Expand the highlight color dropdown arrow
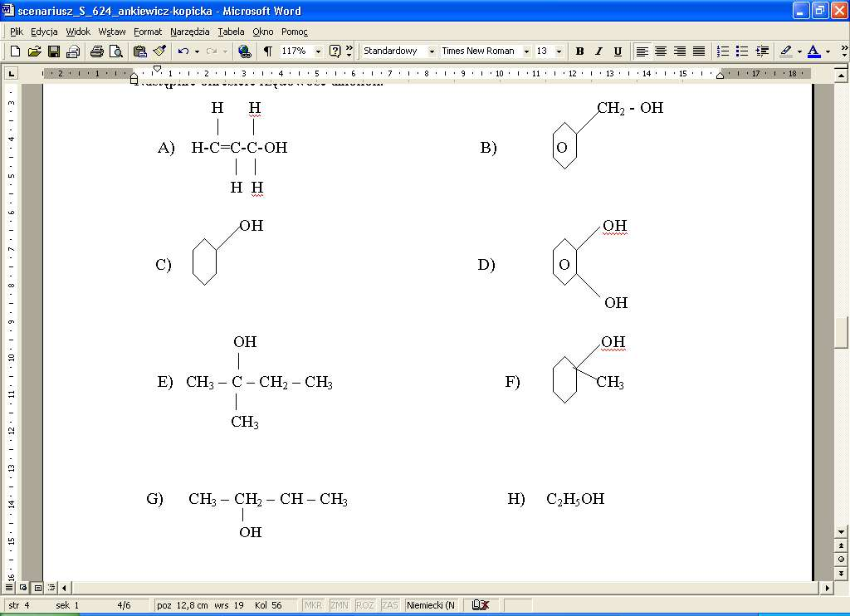Screen dimensions: 850x616 [x=799, y=51]
